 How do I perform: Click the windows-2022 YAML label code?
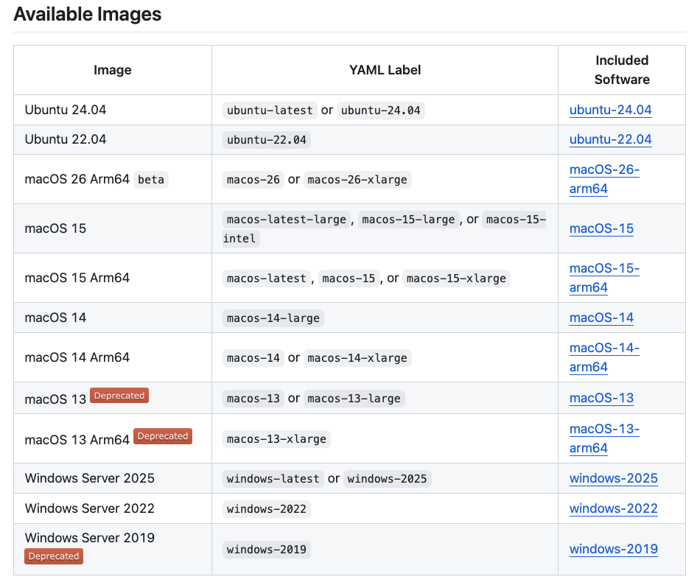pos(267,509)
